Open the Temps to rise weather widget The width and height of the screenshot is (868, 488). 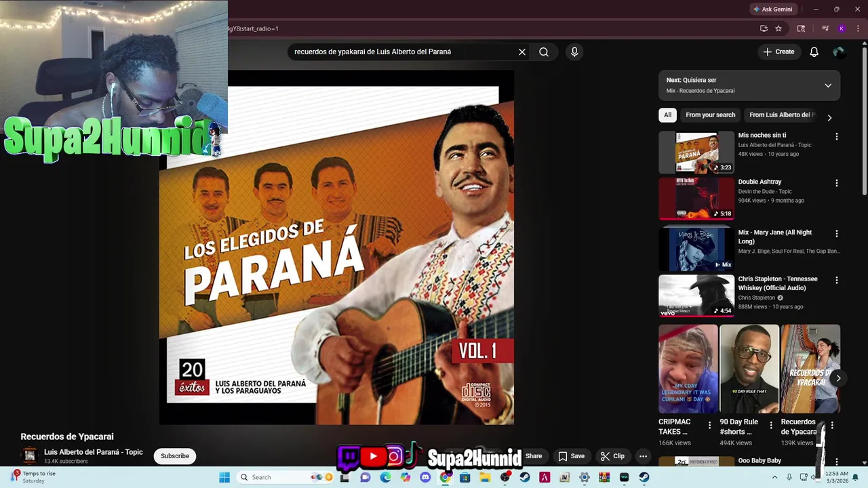(x=33, y=477)
